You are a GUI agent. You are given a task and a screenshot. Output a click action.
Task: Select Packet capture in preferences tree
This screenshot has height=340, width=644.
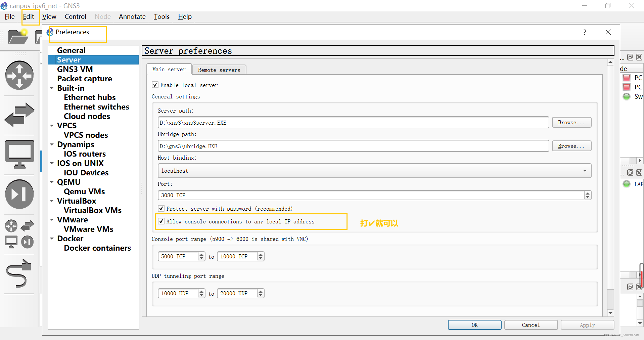pos(85,79)
